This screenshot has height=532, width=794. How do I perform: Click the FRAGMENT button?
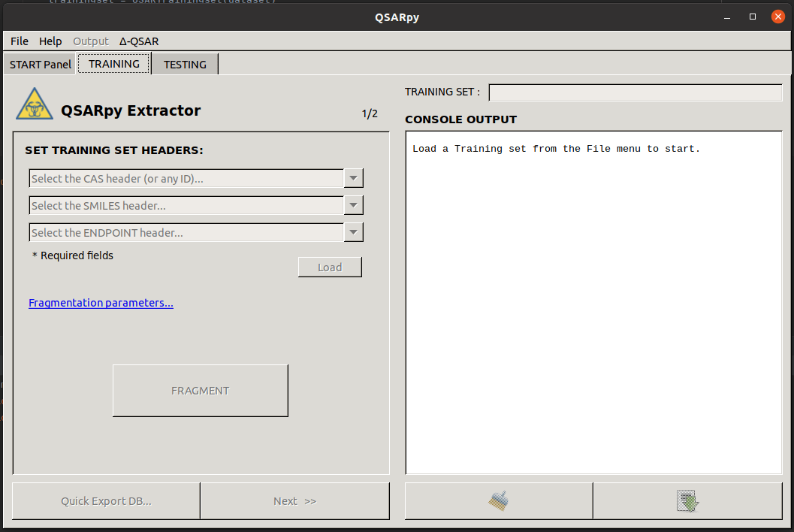coord(201,391)
